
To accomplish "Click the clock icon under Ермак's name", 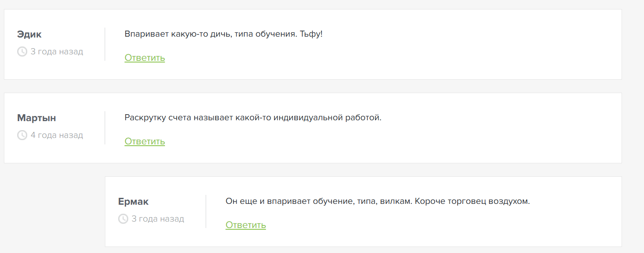I will tap(123, 219).
